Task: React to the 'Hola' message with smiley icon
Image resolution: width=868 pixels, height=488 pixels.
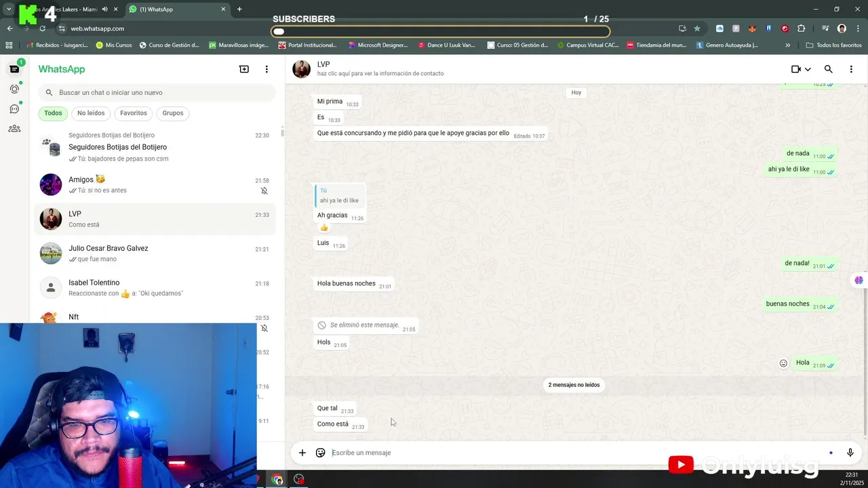Action: [783, 363]
